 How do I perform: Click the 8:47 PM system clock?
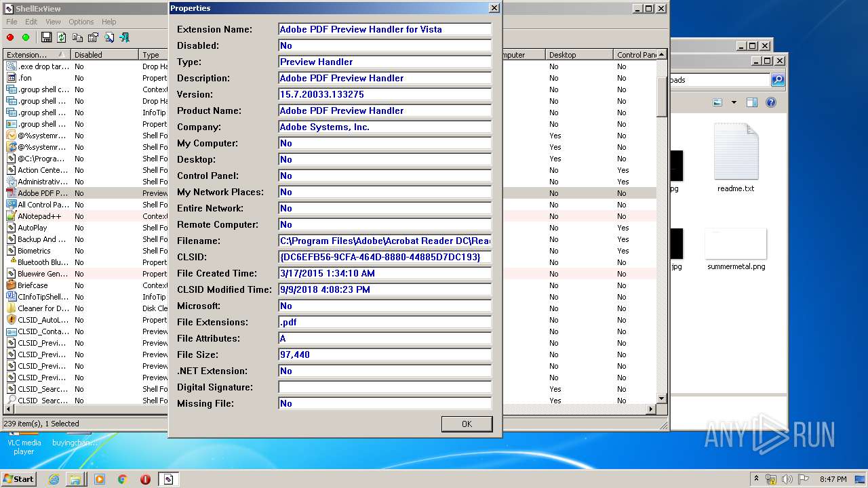[x=833, y=479]
